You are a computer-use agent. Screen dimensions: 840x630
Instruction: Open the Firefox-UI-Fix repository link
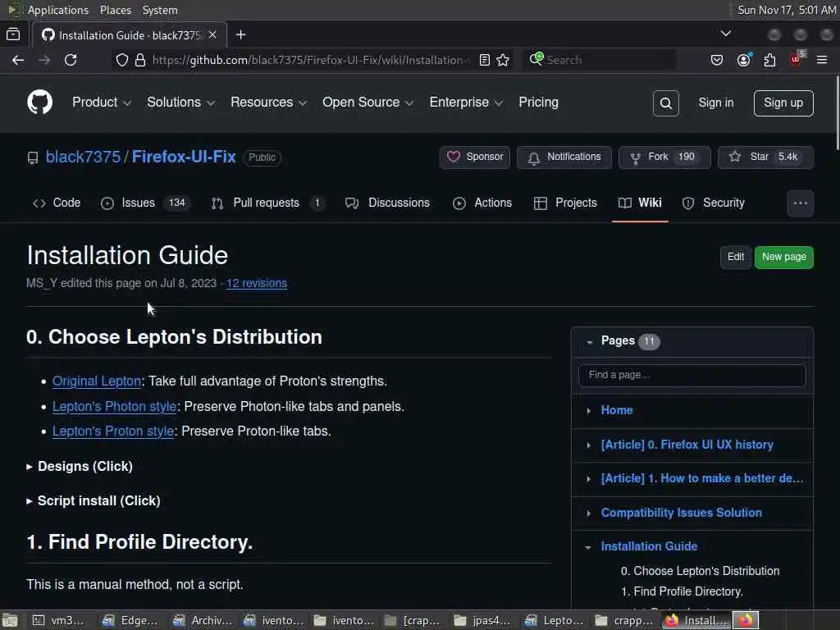[x=184, y=157]
